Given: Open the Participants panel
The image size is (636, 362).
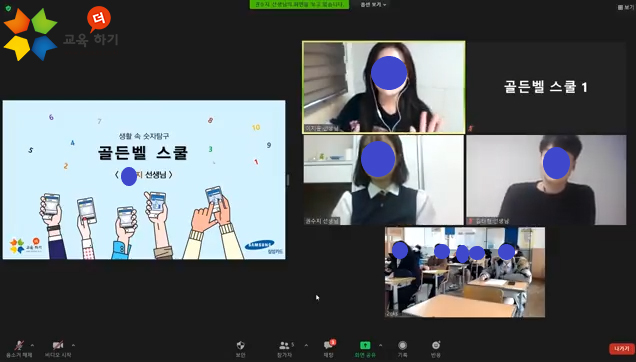Looking at the screenshot, I should point(285,349).
